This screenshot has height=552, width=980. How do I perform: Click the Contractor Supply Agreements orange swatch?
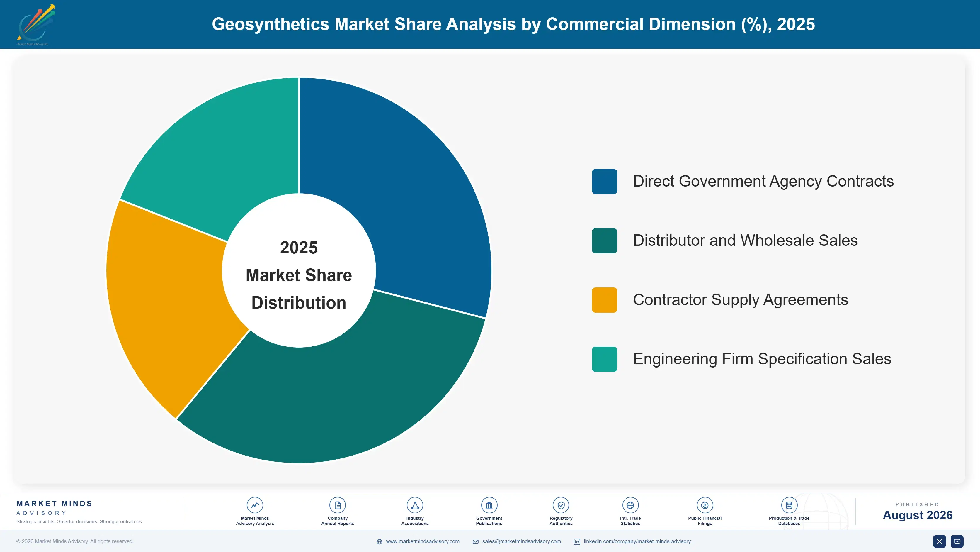604,300
